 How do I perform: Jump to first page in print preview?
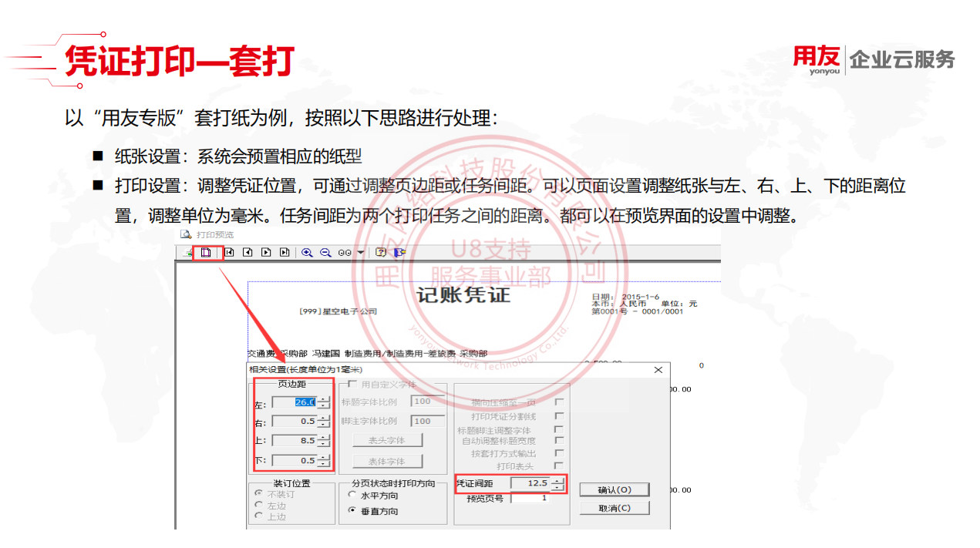pyautogui.click(x=229, y=252)
